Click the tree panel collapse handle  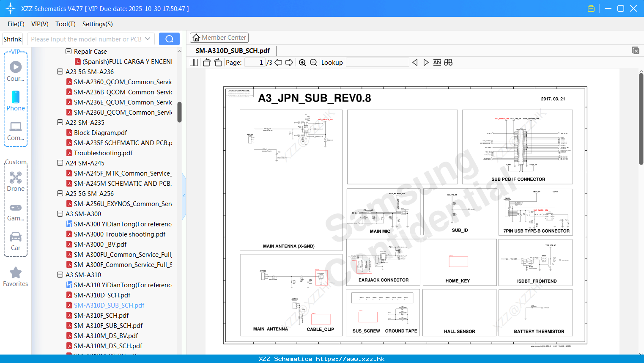184,195
